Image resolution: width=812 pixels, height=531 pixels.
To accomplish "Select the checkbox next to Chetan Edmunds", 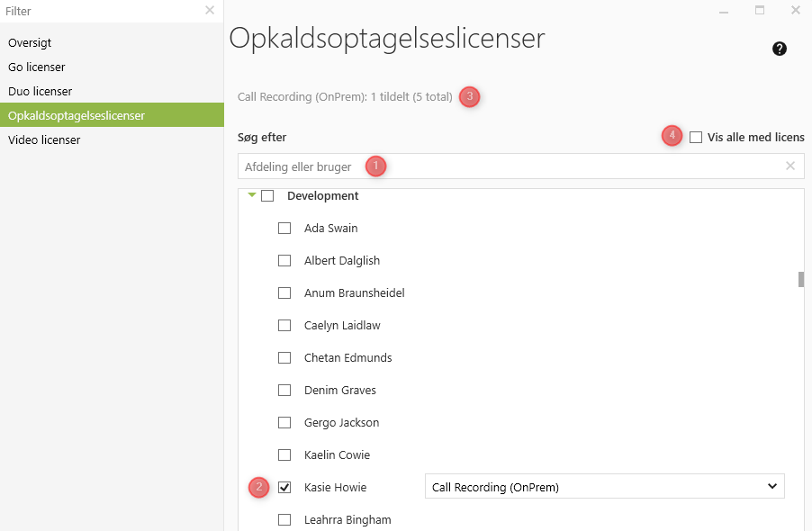I will (284, 357).
